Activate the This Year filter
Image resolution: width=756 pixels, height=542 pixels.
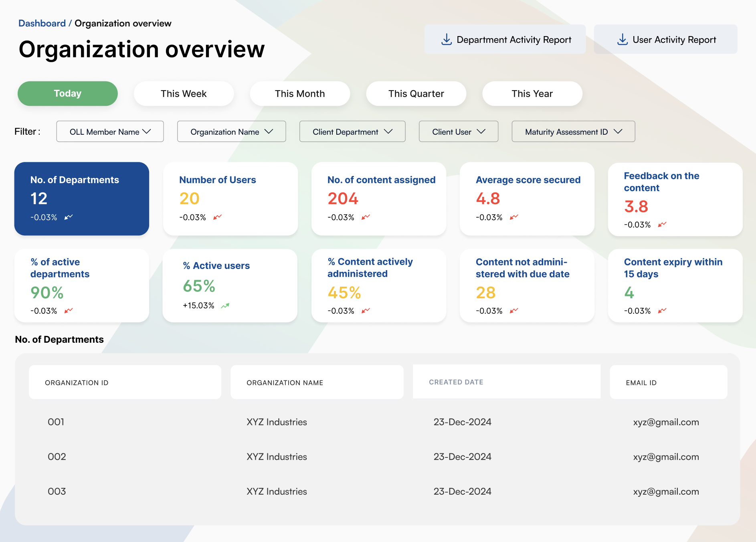coord(532,93)
